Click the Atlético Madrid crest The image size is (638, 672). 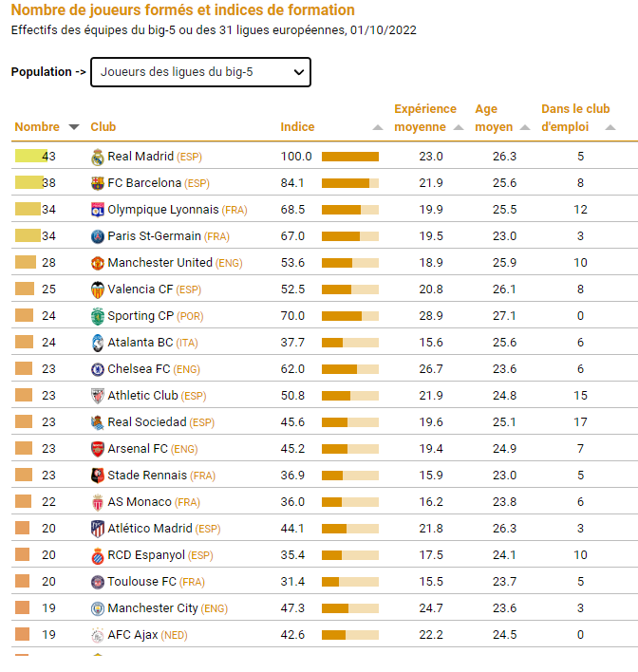point(98,529)
